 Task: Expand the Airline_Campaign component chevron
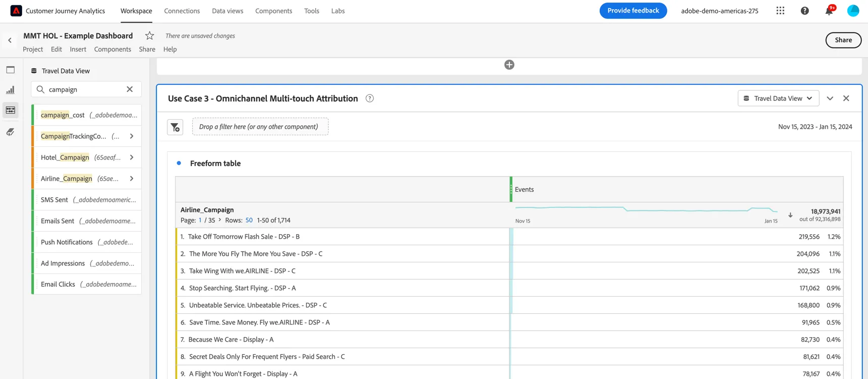click(132, 179)
